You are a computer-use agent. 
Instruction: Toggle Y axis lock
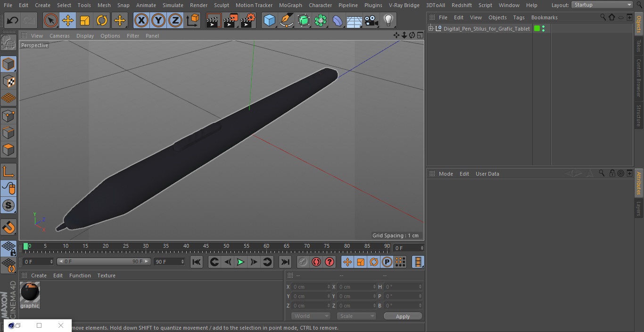tap(158, 21)
